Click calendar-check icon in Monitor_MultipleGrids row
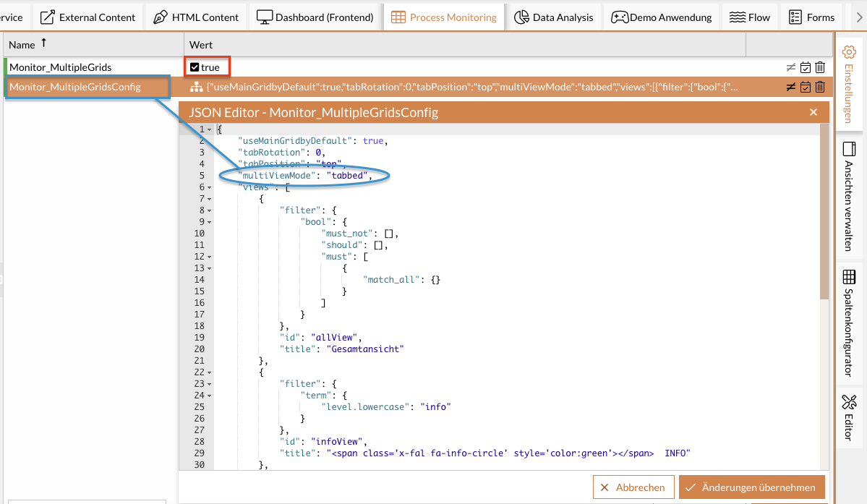The image size is (867, 504). tap(806, 67)
